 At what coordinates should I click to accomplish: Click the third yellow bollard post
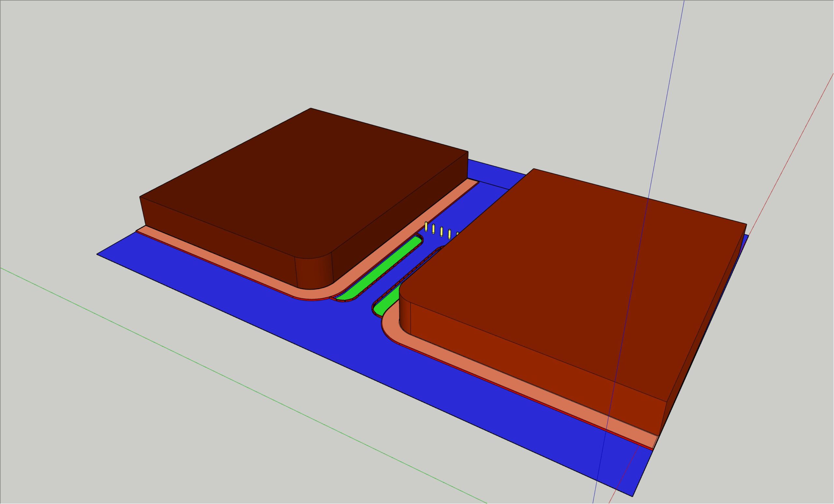(441, 232)
